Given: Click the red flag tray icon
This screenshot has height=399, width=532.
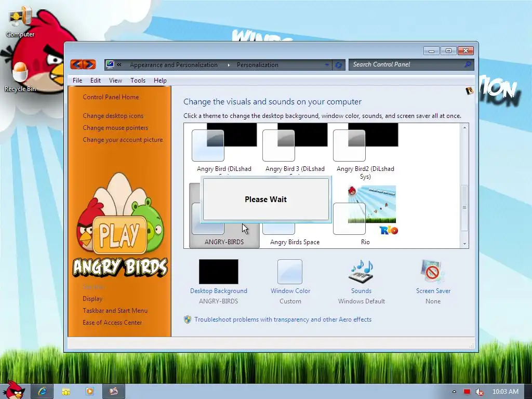Looking at the screenshot, I should coord(467,392).
